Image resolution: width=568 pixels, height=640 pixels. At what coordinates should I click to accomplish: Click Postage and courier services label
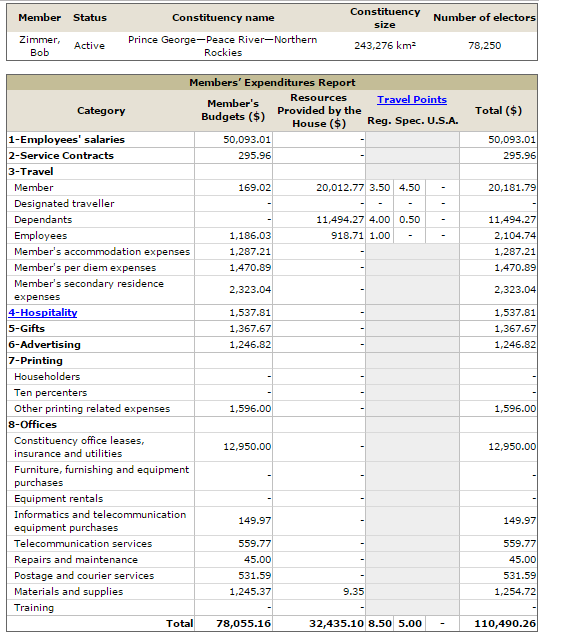[x=84, y=576]
